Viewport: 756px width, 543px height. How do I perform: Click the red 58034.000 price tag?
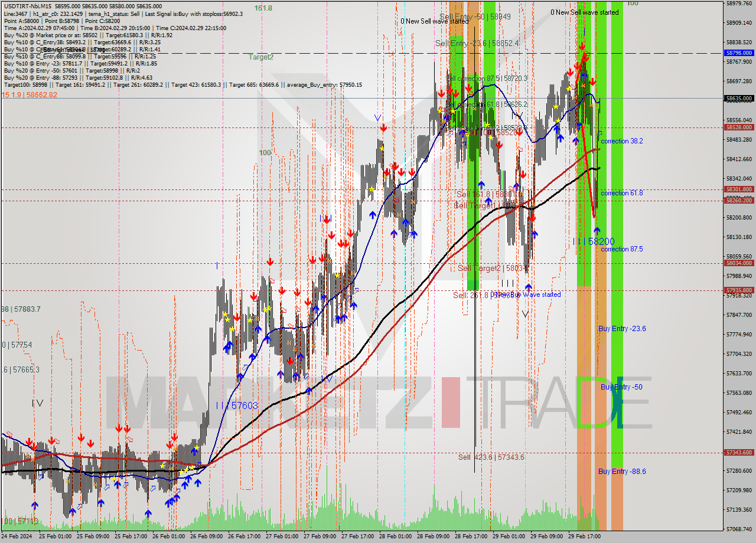click(739, 263)
